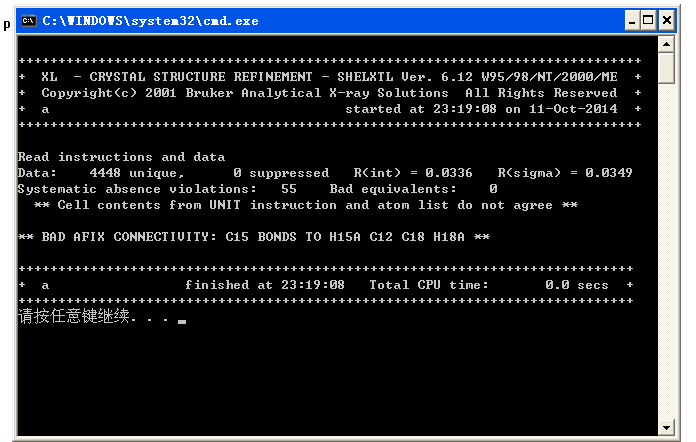696x442 pixels.
Task: Click the scrollbar down arrow
Action: [666, 428]
